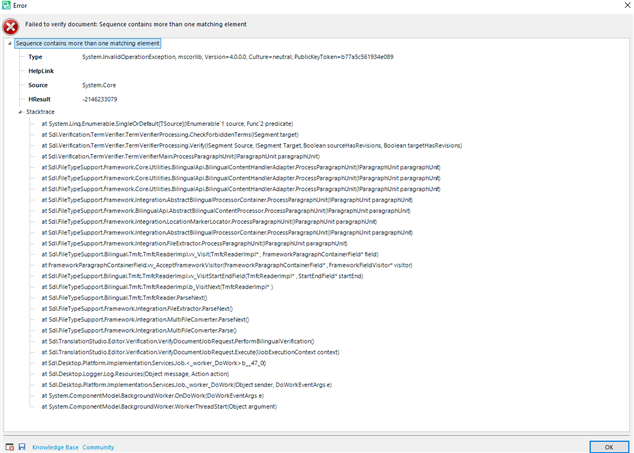Click the application icon in the Error title bar
634x453 pixels.
click(x=6, y=5)
